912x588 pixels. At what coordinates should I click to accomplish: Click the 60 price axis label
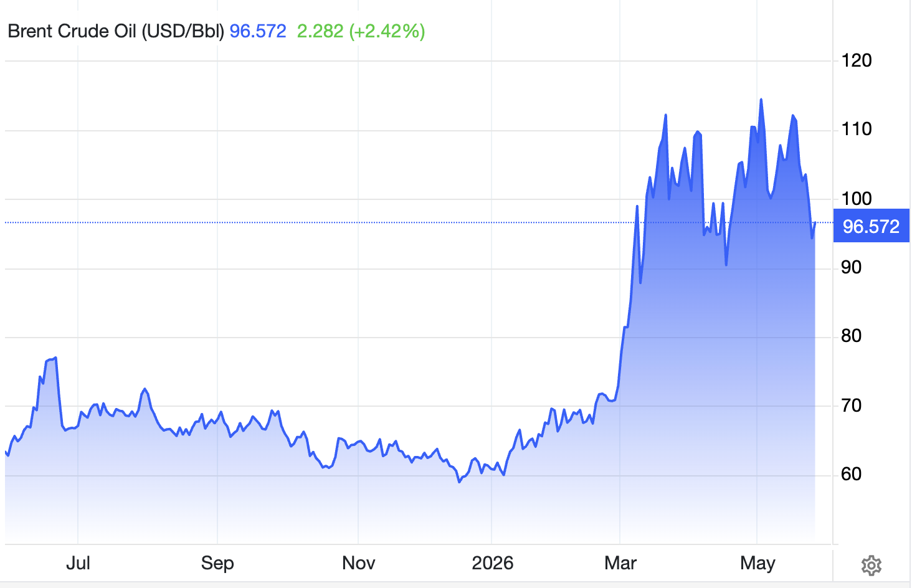[852, 475]
